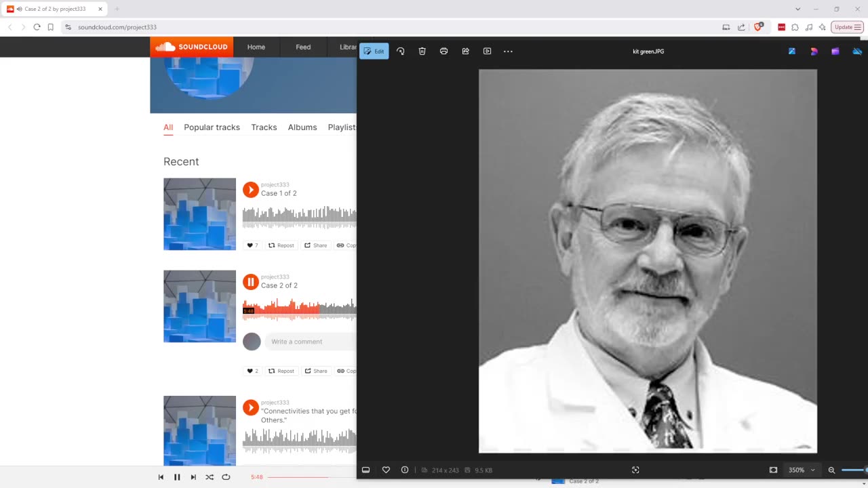
Task: Show file info in Photos viewer
Action: [405, 470]
